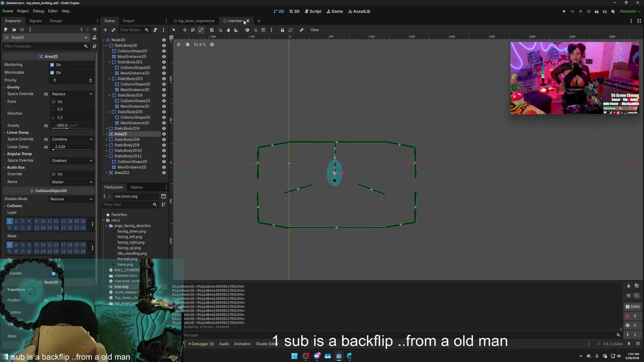Open skeleton bone options

(301, 30)
